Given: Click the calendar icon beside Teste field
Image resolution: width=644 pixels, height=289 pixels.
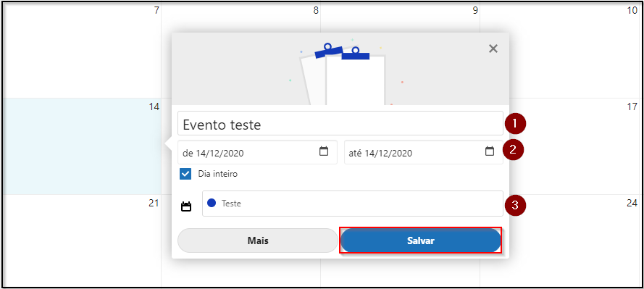Looking at the screenshot, I should coord(186,206).
